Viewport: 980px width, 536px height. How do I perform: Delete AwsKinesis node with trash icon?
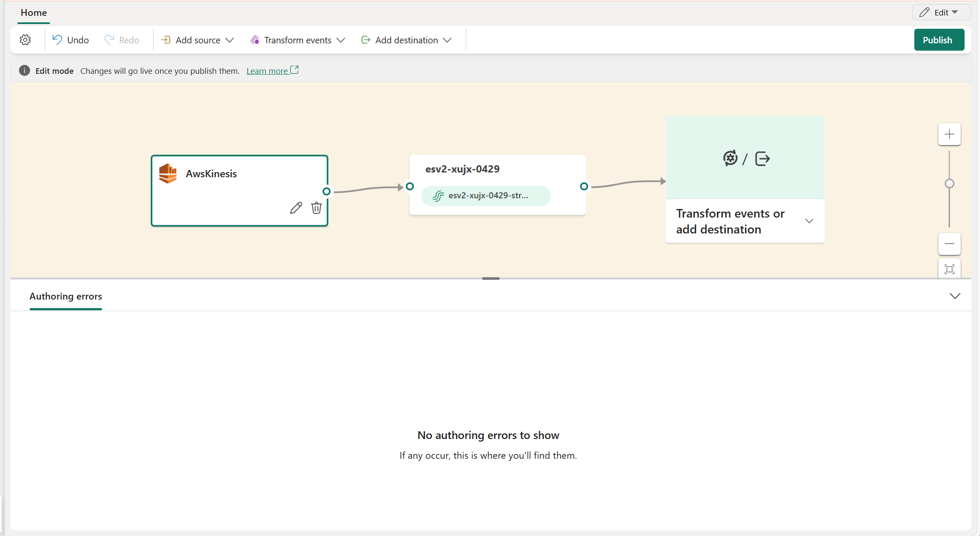[316, 208]
